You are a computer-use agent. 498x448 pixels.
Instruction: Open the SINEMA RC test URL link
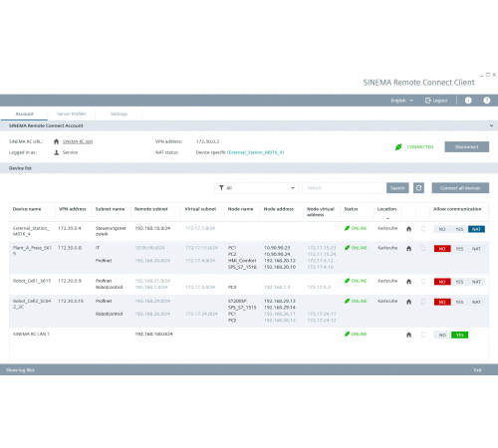[x=78, y=141]
